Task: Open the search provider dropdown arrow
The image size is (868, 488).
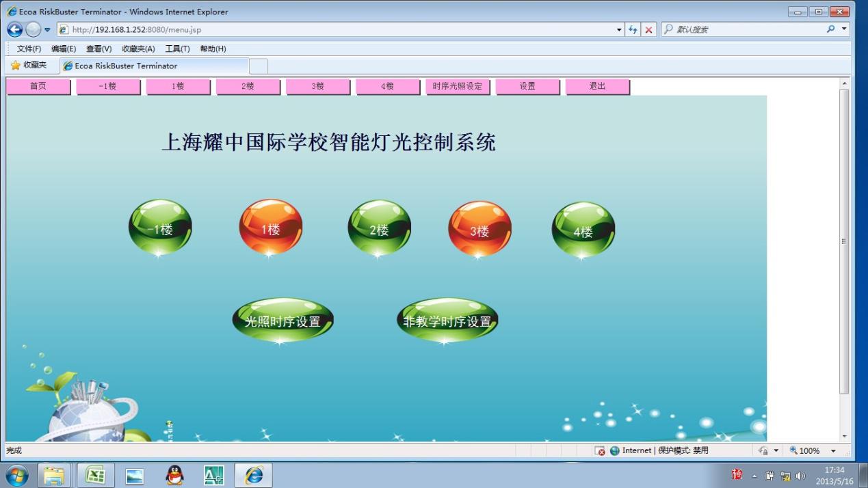Action: (x=844, y=29)
